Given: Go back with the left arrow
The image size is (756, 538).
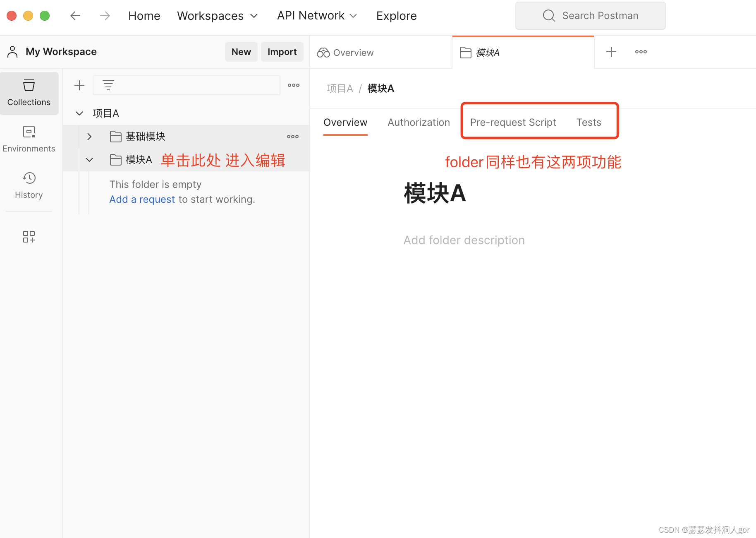Looking at the screenshot, I should pos(75,16).
